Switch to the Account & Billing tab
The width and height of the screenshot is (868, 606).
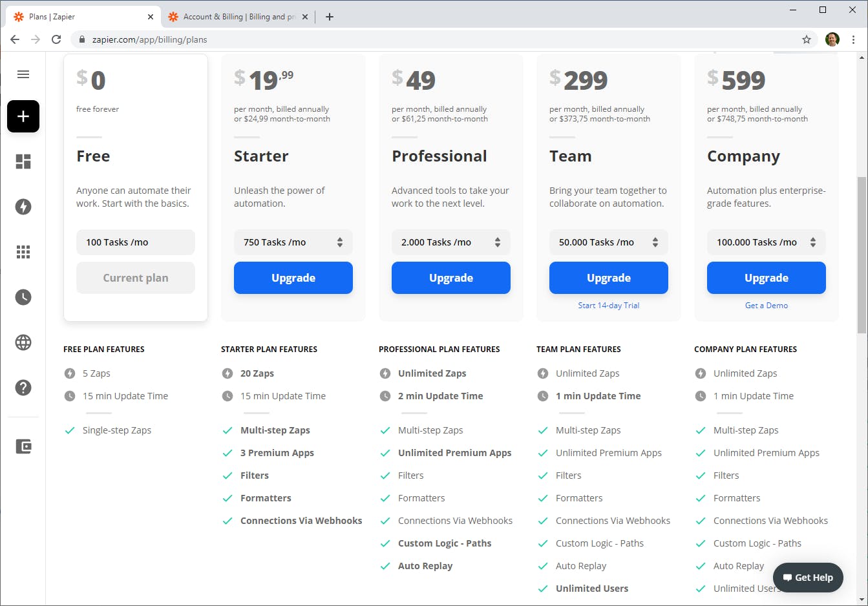(238, 17)
